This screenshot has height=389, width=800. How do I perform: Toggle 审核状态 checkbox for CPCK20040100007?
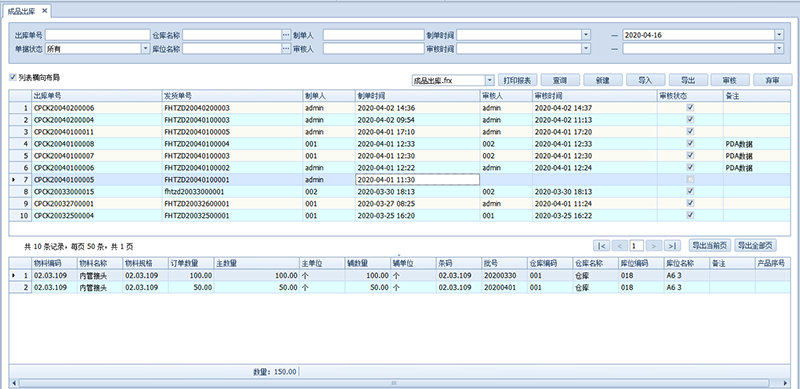pyautogui.click(x=690, y=155)
